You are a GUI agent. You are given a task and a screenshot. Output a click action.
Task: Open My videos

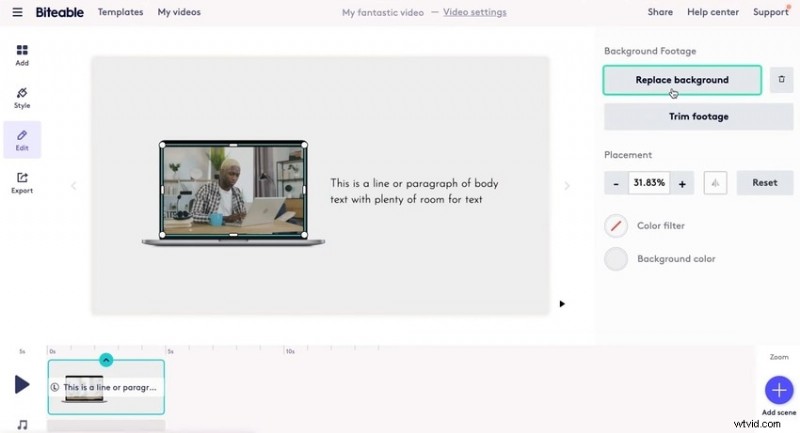179,12
